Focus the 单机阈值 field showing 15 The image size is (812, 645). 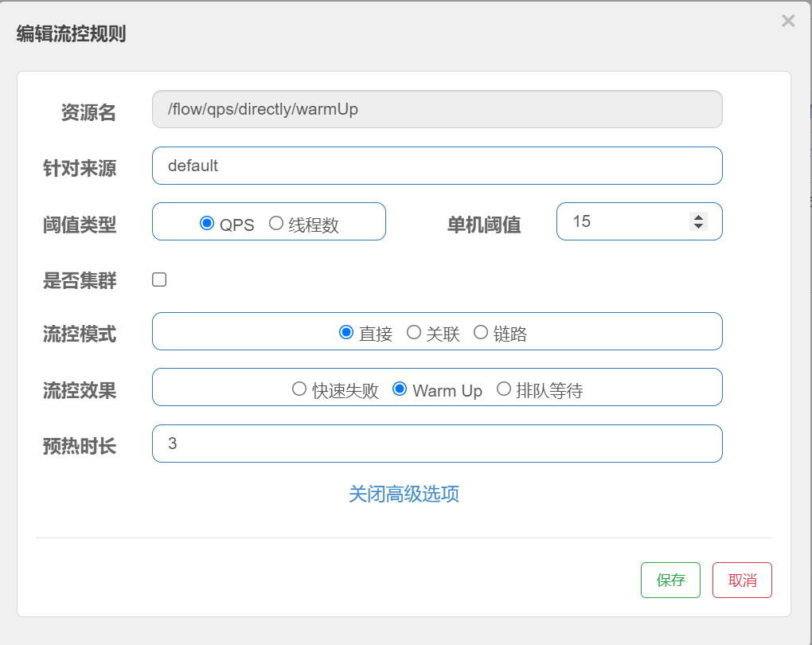click(639, 221)
